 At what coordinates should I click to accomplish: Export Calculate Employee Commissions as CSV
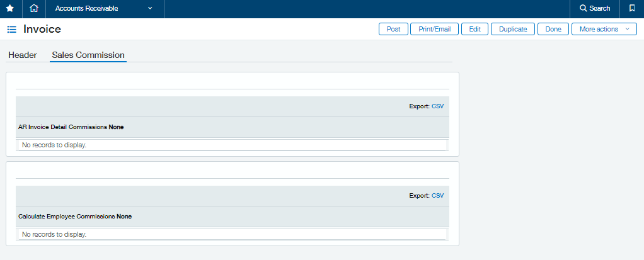(438, 196)
